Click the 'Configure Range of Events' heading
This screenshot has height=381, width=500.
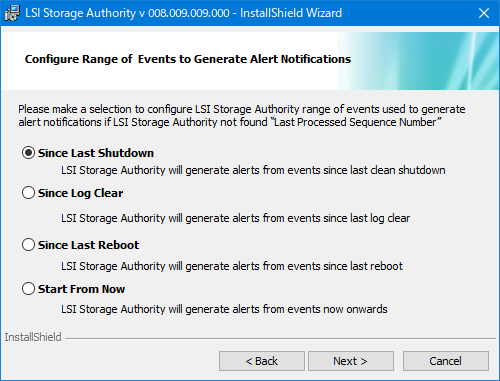[188, 59]
